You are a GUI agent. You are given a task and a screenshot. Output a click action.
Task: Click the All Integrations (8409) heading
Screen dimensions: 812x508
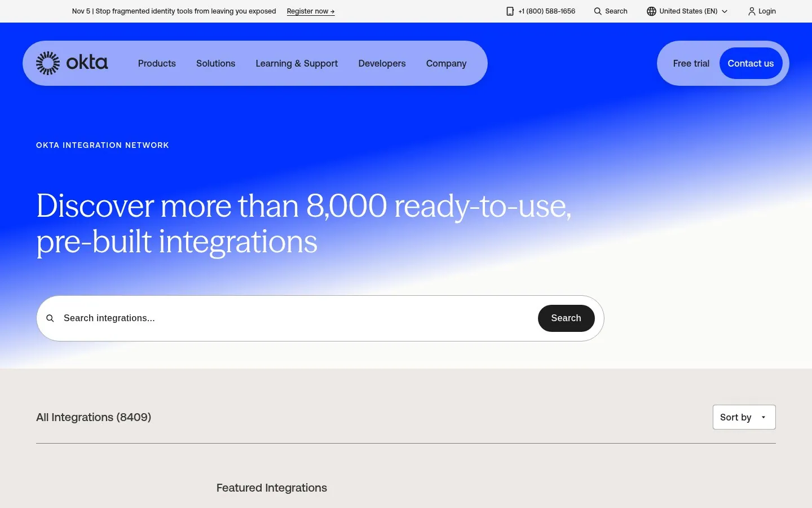coord(94,417)
